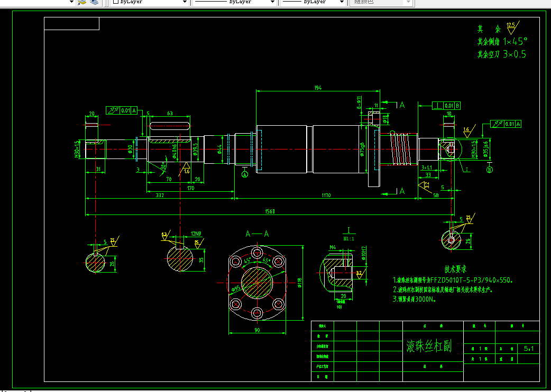
Task: Select the 63 keyway length dimension
Action: coord(170,114)
